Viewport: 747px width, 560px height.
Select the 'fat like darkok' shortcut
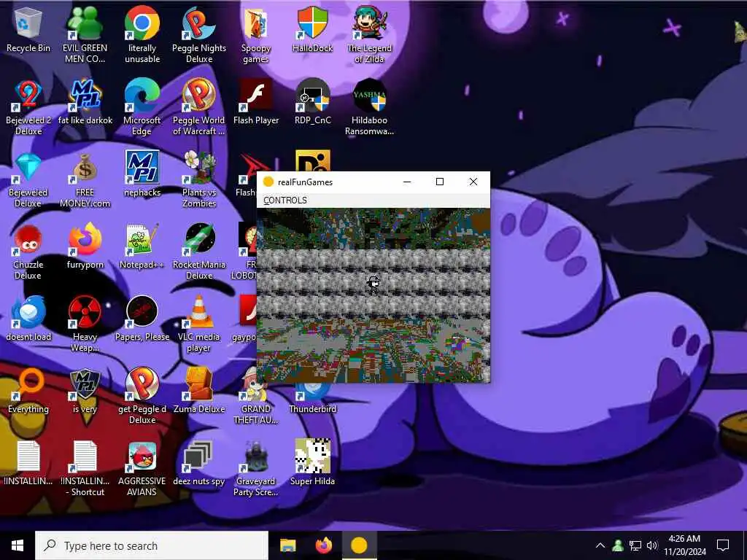coord(85,102)
